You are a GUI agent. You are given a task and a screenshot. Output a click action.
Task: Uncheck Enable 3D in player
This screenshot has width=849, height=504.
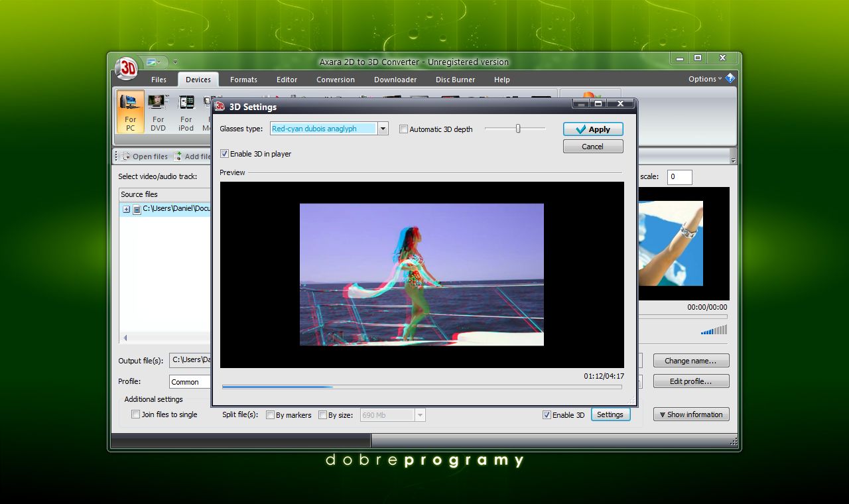pos(225,154)
